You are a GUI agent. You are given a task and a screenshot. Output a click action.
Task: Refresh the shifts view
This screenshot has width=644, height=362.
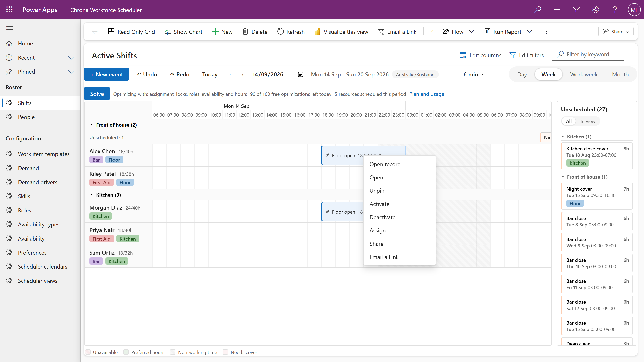(291, 32)
